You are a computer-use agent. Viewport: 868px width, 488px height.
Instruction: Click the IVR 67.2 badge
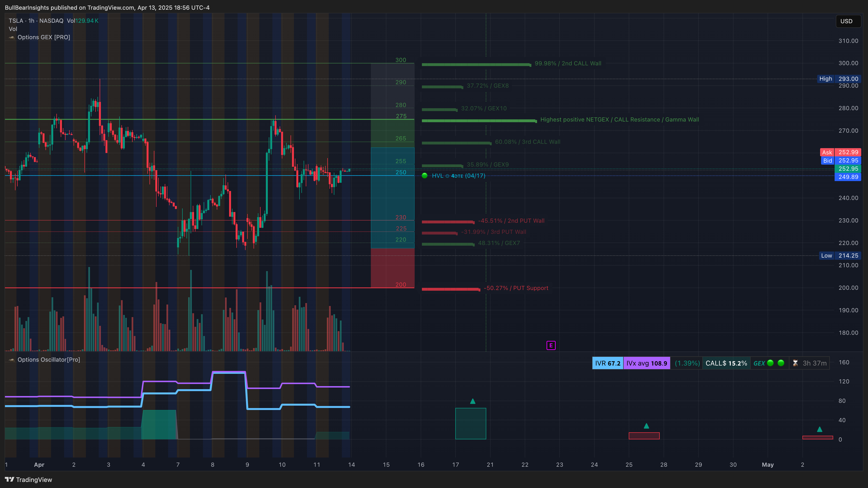click(608, 363)
